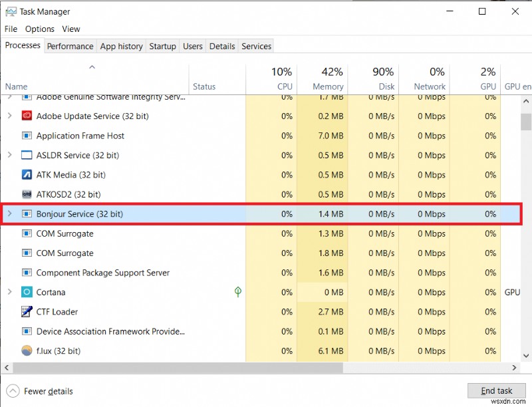Expand the Adobe Genuine Software Integrity entry
The width and height of the screenshot is (532, 407).
pyautogui.click(x=11, y=96)
